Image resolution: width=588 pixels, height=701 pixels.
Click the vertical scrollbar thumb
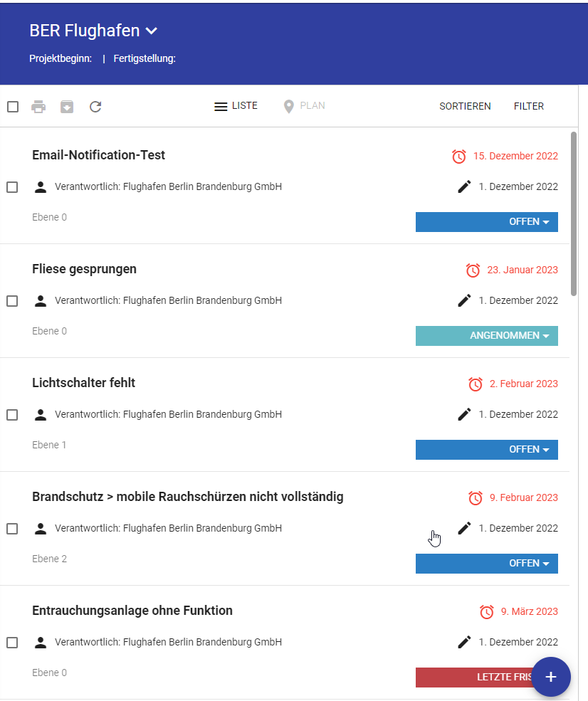click(x=574, y=212)
